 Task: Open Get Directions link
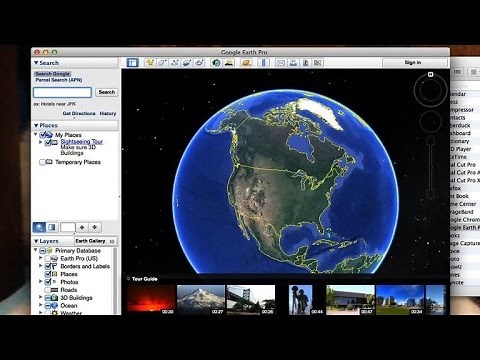click(79, 114)
